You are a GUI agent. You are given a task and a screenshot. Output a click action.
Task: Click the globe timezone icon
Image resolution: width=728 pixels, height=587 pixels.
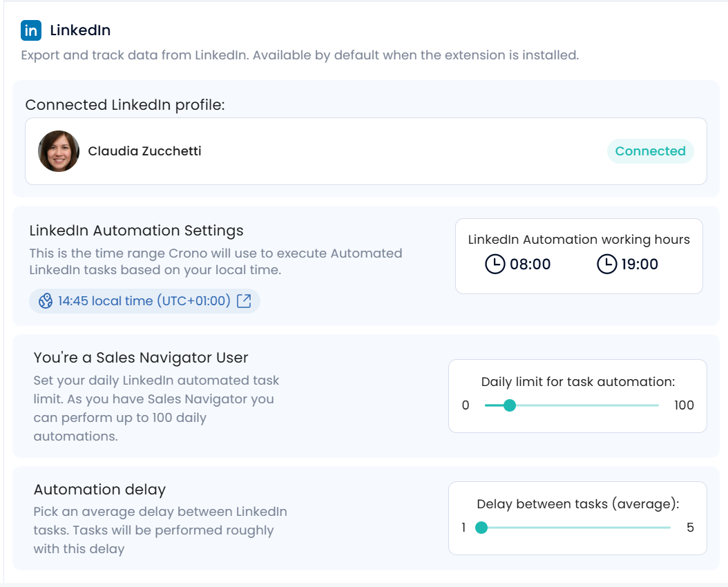point(46,301)
